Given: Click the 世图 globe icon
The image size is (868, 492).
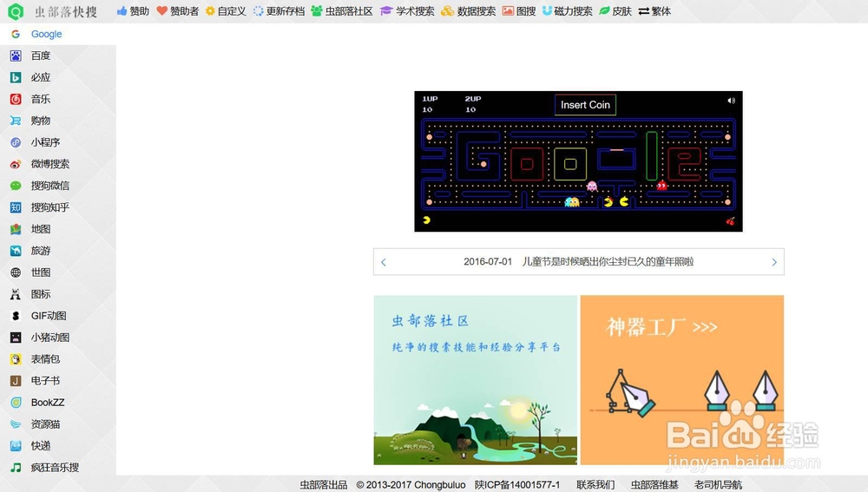Looking at the screenshot, I should [x=16, y=272].
